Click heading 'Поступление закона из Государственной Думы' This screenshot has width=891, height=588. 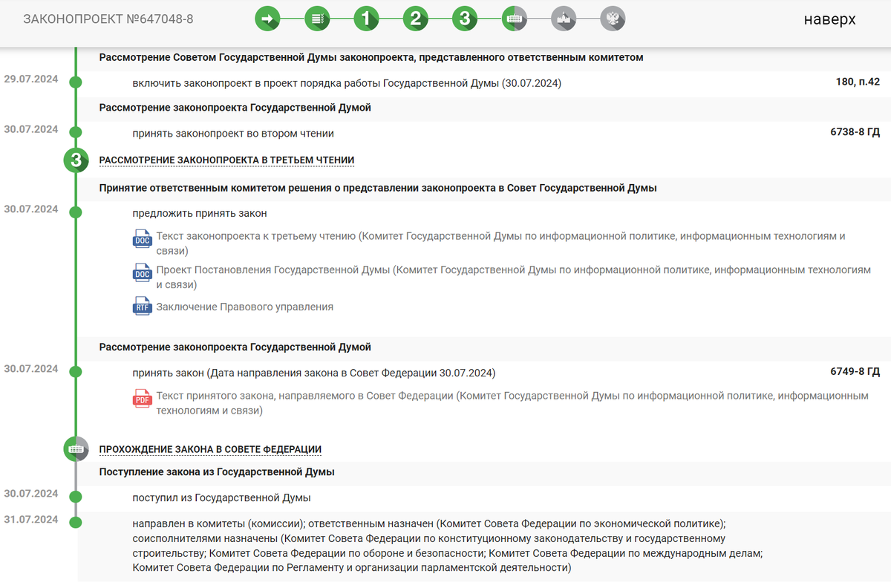coord(217,471)
